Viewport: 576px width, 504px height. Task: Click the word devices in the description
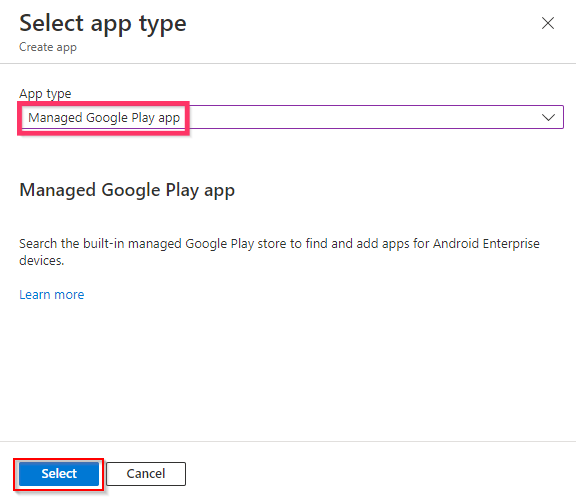point(42,261)
